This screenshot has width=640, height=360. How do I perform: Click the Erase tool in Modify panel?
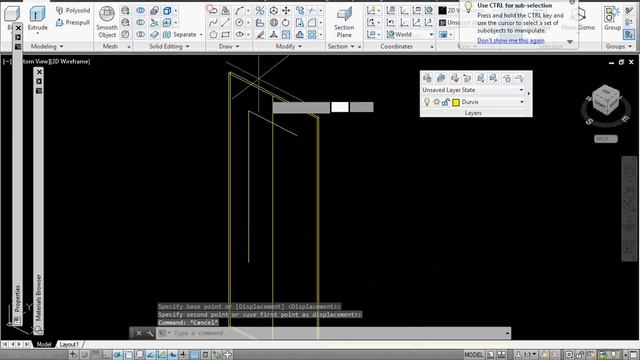pos(260,35)
